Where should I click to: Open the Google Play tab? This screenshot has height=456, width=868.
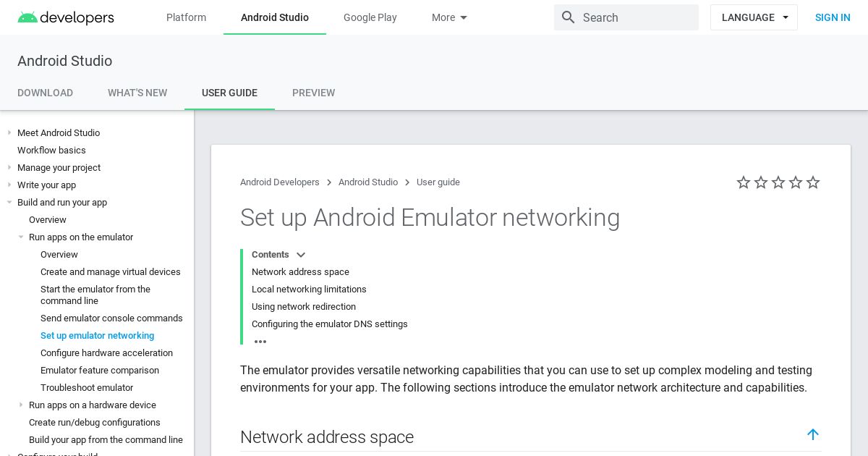coord(370,17)
